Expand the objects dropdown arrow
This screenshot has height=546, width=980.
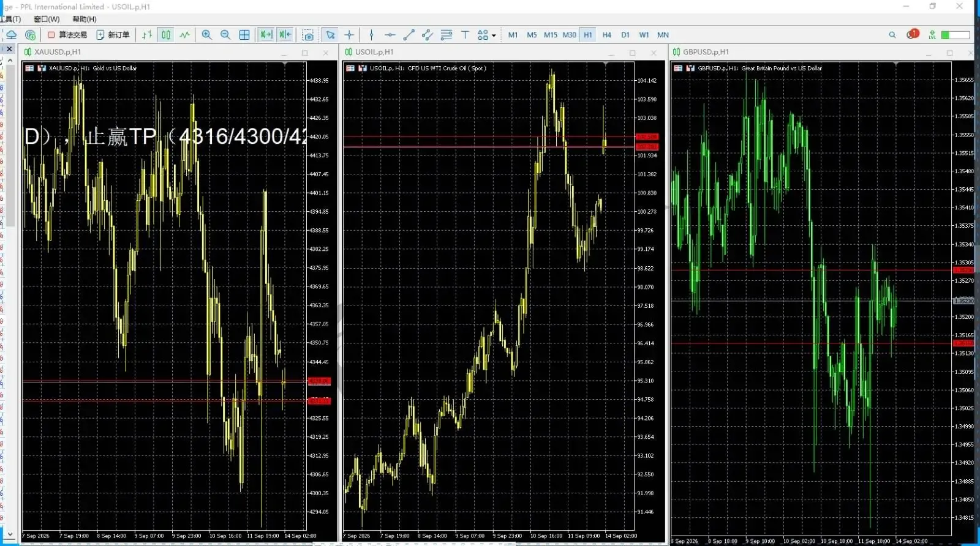point(494,36)
